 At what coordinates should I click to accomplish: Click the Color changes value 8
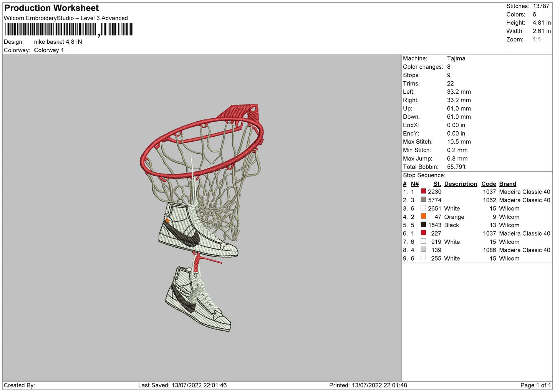click(449, 67)
